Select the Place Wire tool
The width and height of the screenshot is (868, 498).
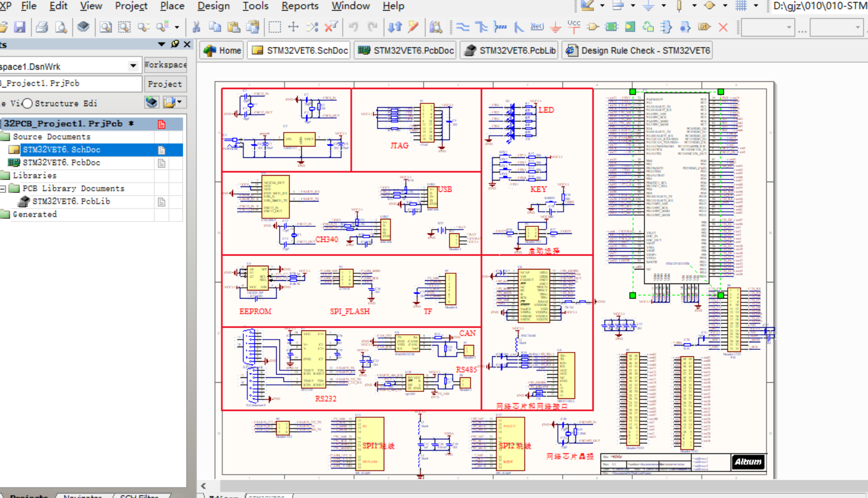(x=463, y=27)
